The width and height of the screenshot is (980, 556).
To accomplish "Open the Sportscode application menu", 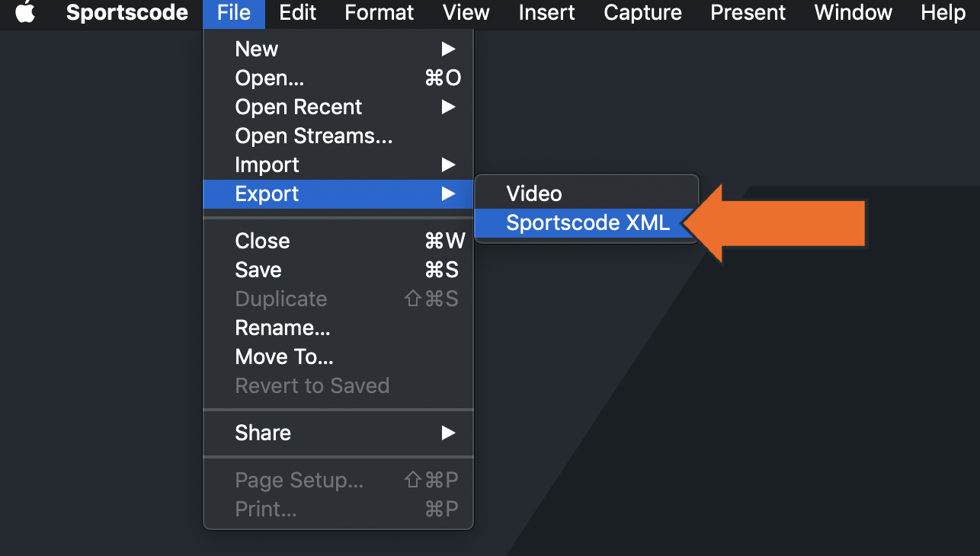I will tap(127, 12).
